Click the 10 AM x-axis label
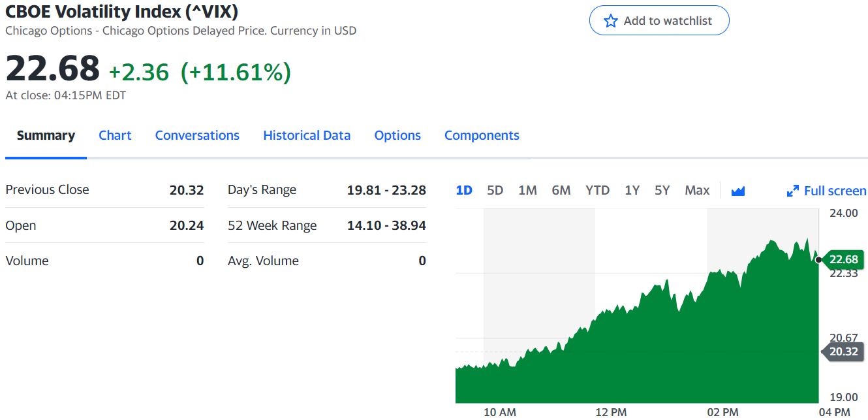Viewport: 868px width, 420px height. click(500, 412)
